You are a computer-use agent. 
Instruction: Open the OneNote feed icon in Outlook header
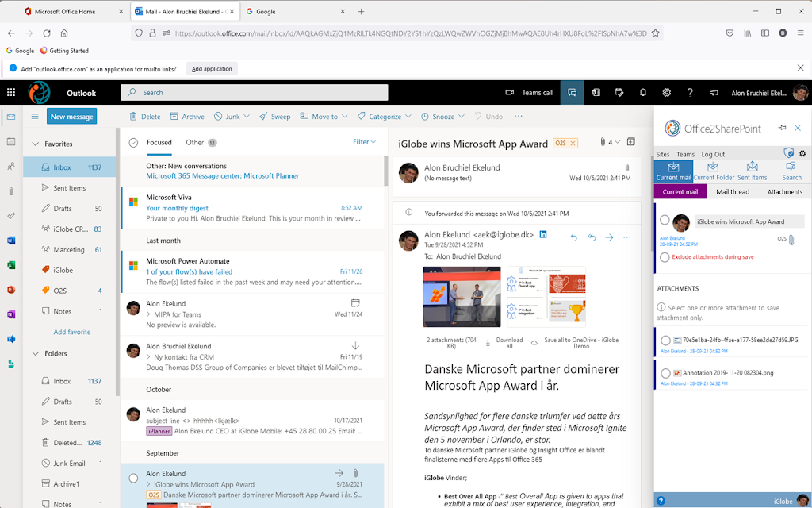point(596,93)
